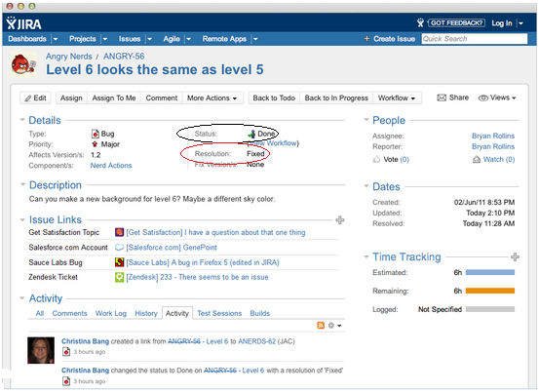The width and height of the screenshot is (539, 392).
Task: Open assignee Bryan Rollins profile link
Action: point(493,136)
